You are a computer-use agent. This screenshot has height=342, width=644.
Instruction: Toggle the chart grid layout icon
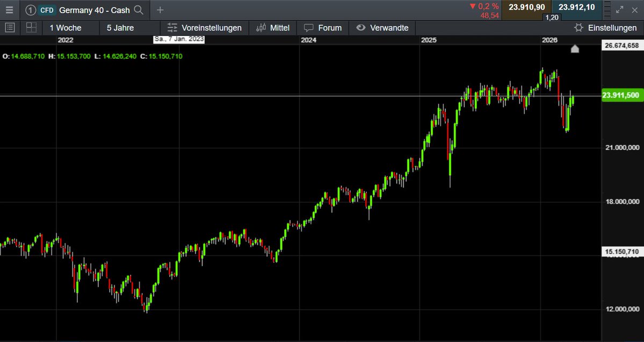pyautogui.click(x=31, y=27)
